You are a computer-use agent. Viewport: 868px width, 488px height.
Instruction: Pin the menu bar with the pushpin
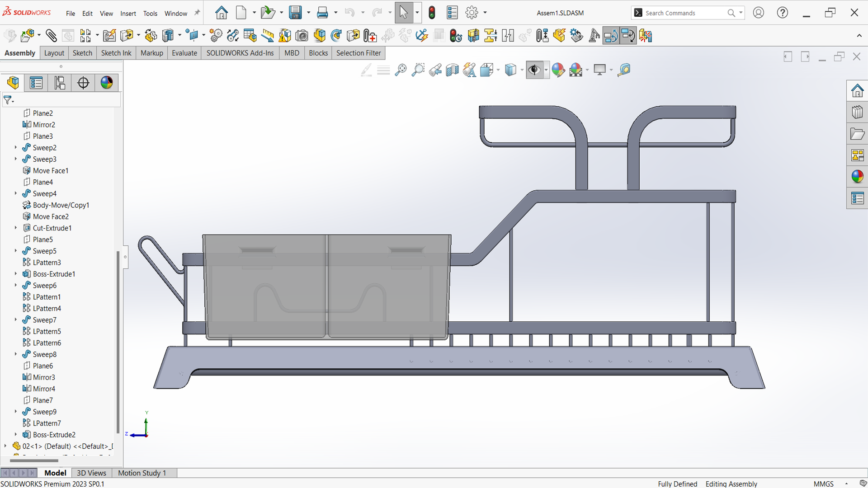tap(197, 13)
